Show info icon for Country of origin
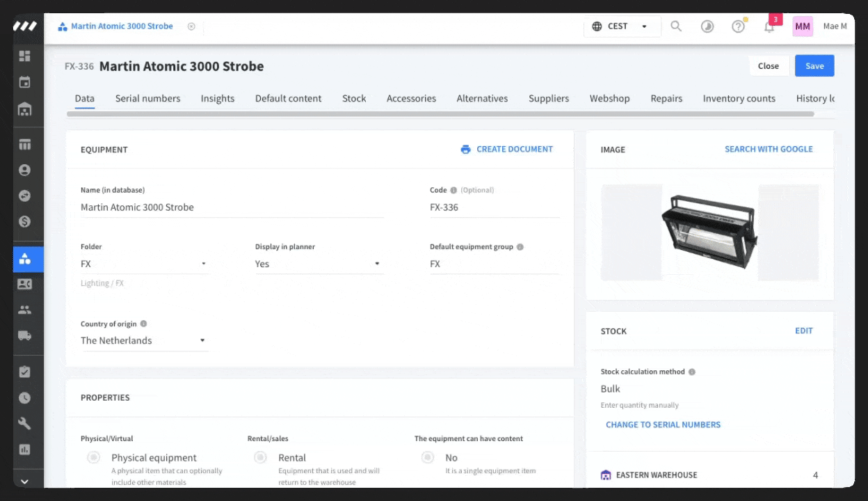Screen dimensions: 868x501 pyautogui.click(x=143, y=324)
